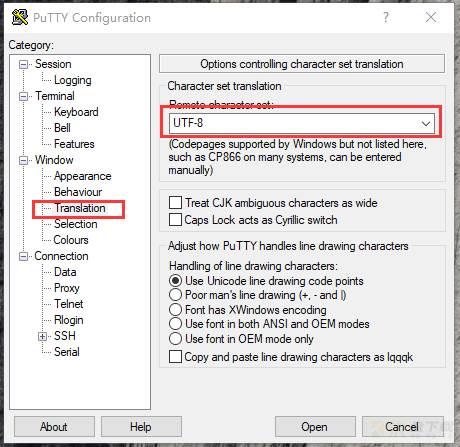Screen dimensions: 460x447
Task: Collapse the Connection tree node
Action: [23, 256]
